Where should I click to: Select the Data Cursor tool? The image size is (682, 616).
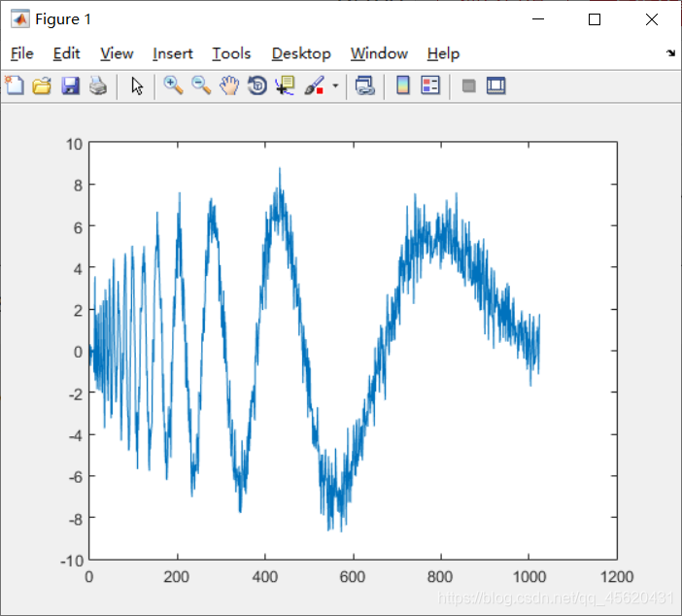(x=286, y=86)
